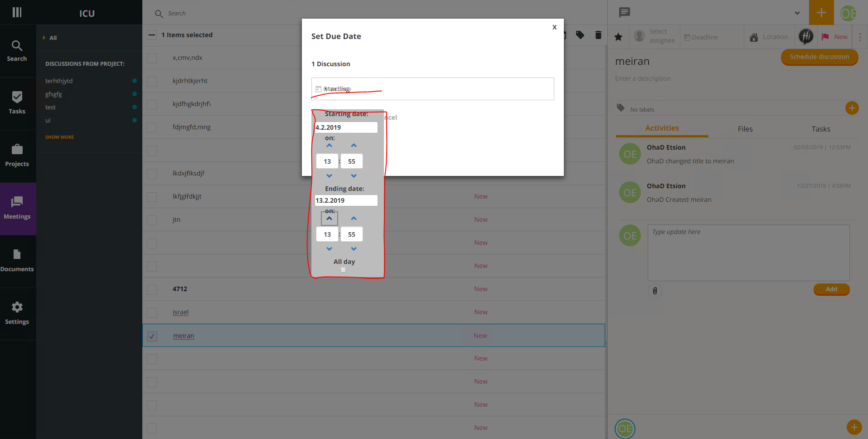Click the search magnifier in top bar
Viewport: 868px width, 439px height.
pyautogui.click(x=159, y=14)
